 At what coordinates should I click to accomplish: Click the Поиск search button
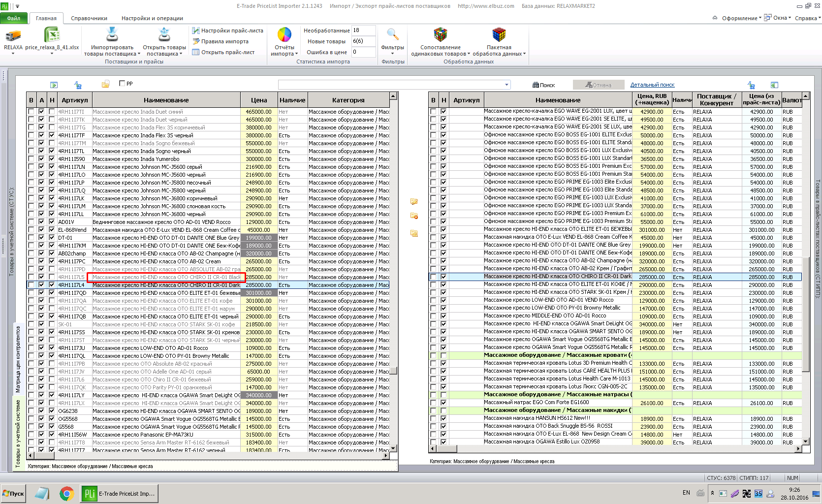543,85
